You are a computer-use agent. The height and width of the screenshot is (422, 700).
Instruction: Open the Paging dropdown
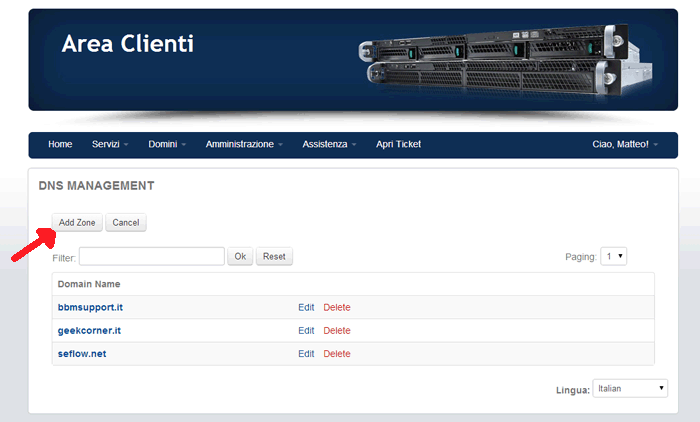point(614,256)
